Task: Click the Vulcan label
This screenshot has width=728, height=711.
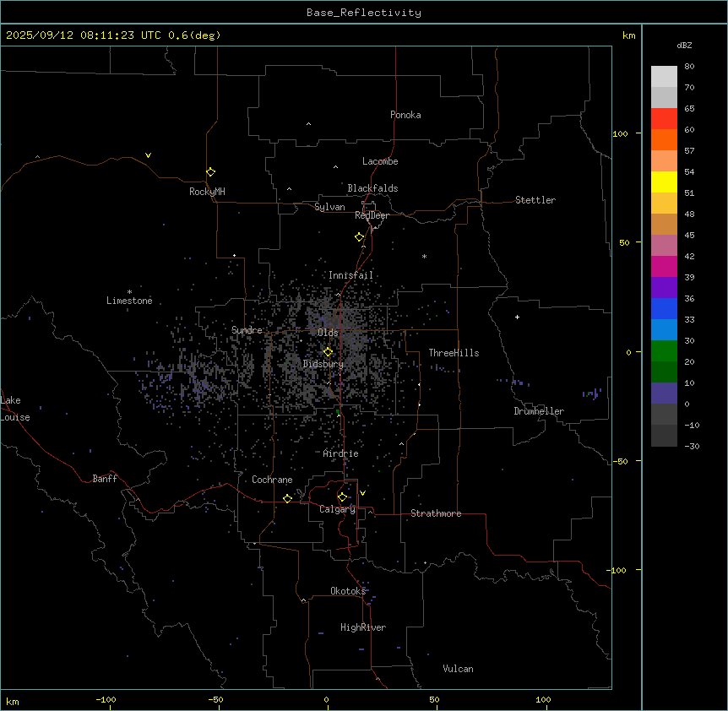Action: pyautogui.click(x=458, y=669)
